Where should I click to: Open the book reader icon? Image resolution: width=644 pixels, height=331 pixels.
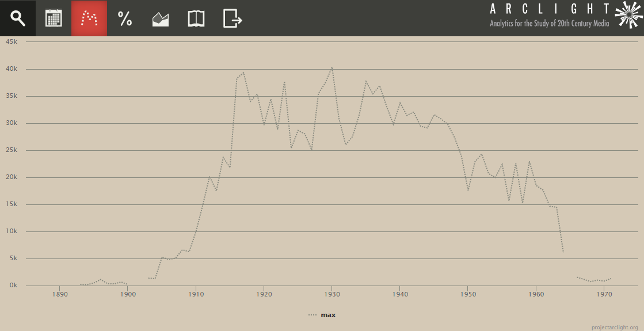(196, 18)
